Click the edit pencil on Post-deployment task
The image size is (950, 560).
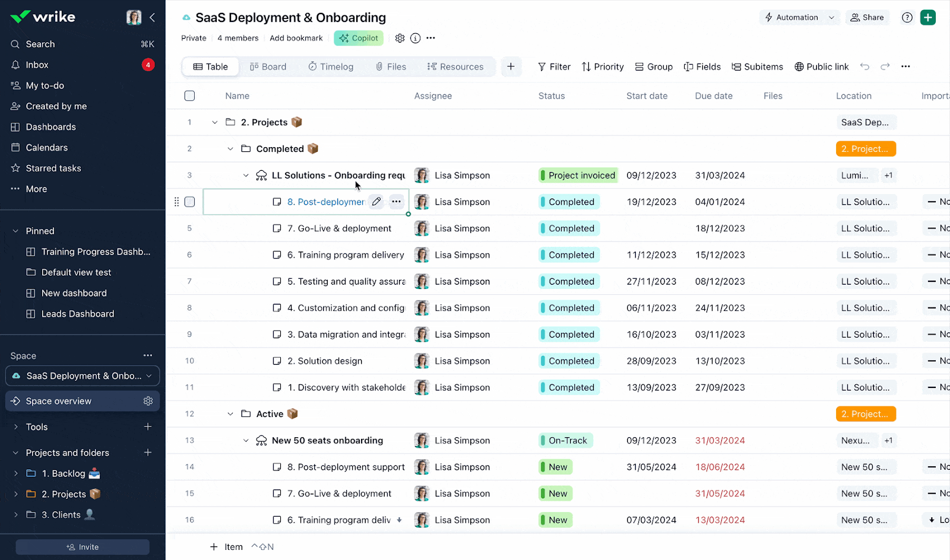coord(376,202)
